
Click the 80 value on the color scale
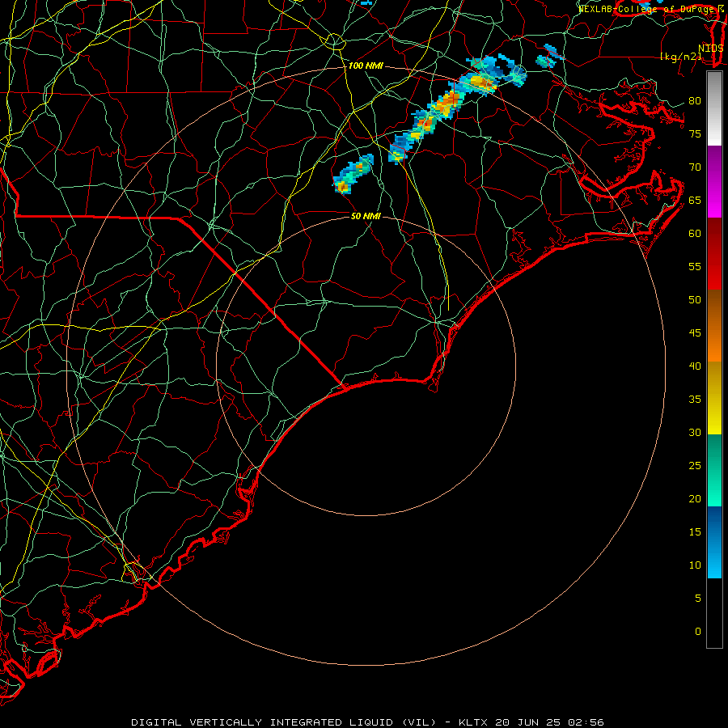(x=695, y=101)
